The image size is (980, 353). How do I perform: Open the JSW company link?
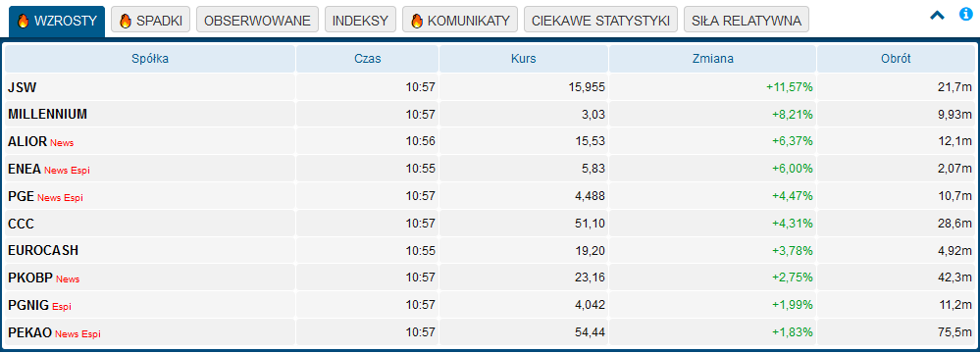pyautogui.click(x=22, y=87)
